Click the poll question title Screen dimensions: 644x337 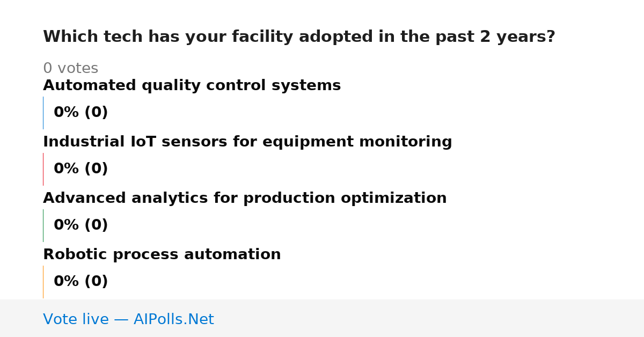tap(299, 37)
